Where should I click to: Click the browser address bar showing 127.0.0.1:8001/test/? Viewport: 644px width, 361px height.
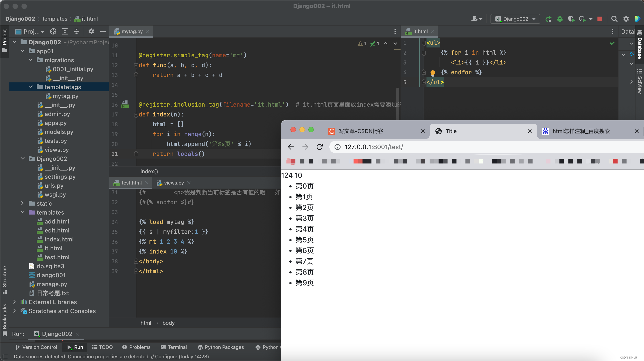click(373, 147)
